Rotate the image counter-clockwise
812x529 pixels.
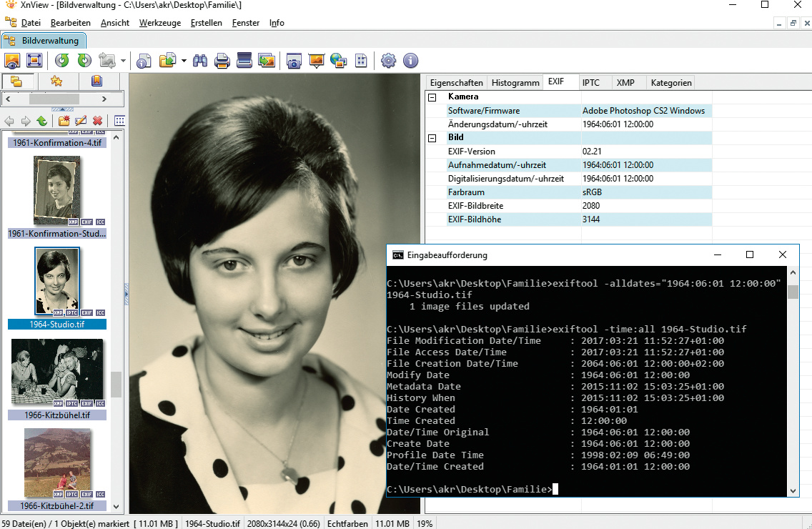pos(62,61)
